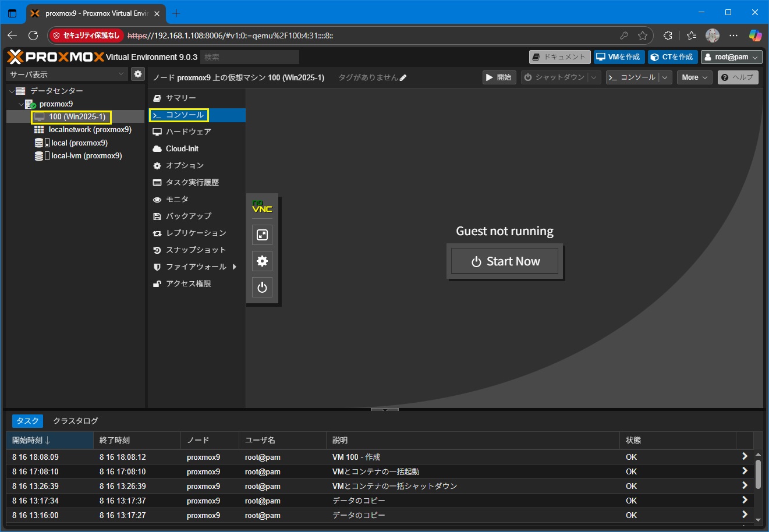This screenshot has height=532, width=769.
Task: Open the More actions dropdown
Action: pos(694,77)
